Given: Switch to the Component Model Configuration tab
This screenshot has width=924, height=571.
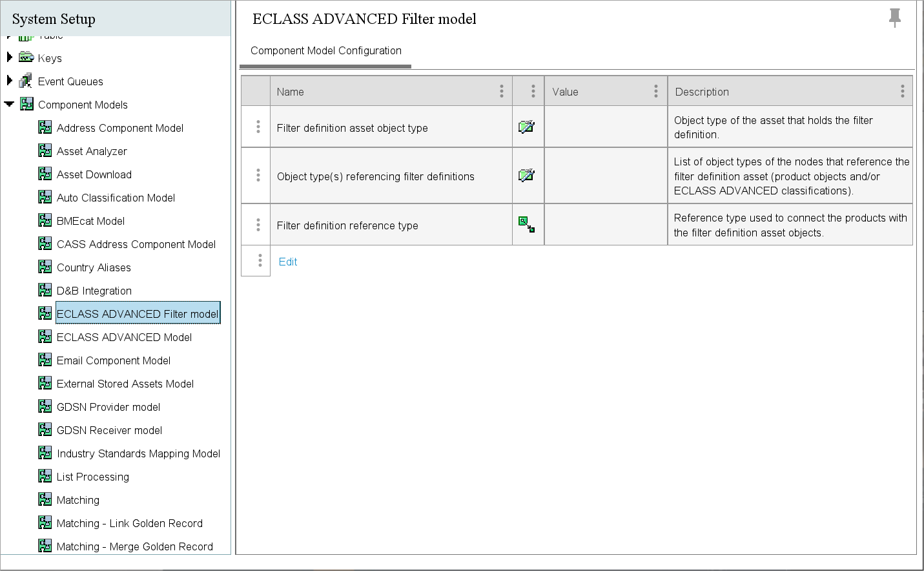Looking at the screenshot, I should click(x=325, y=50).
